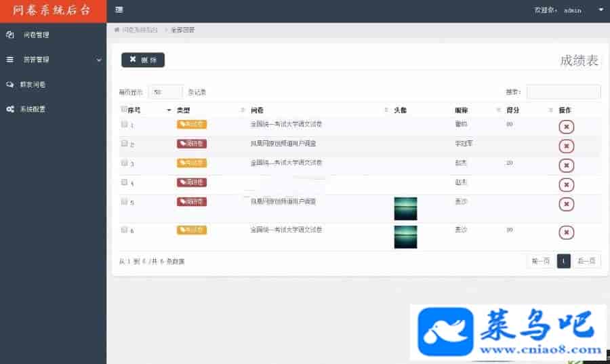Check the checkbox for row 5
The width and height of the screenshot is (610, 364).
[124, 202]
